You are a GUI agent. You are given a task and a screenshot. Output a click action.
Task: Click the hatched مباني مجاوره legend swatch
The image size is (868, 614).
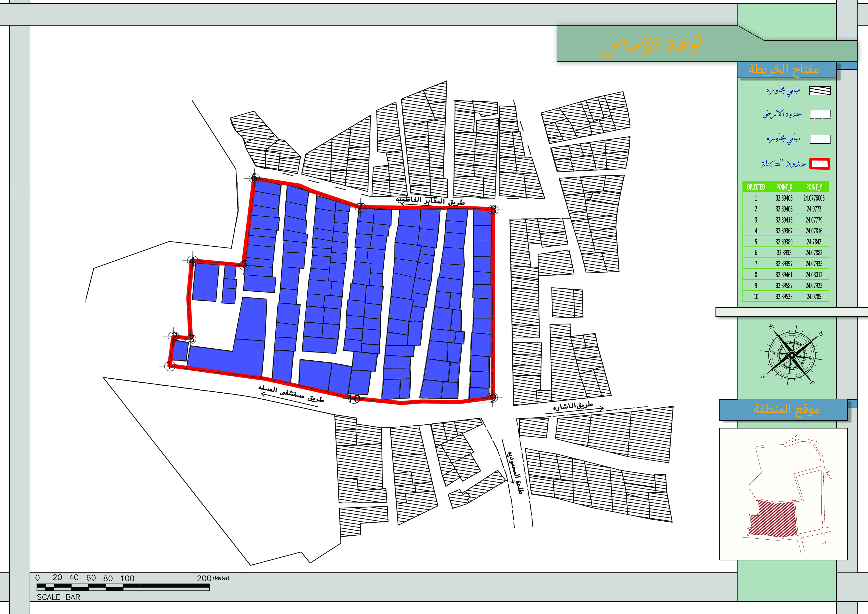(820, 90)
